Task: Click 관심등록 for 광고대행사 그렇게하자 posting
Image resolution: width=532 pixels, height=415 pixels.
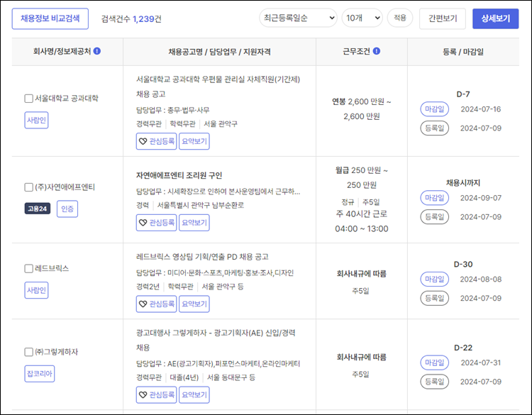Action: (157, 395)
